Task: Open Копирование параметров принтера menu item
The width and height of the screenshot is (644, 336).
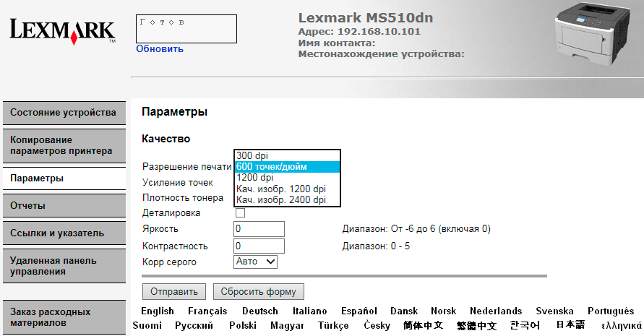Action: 64,145
